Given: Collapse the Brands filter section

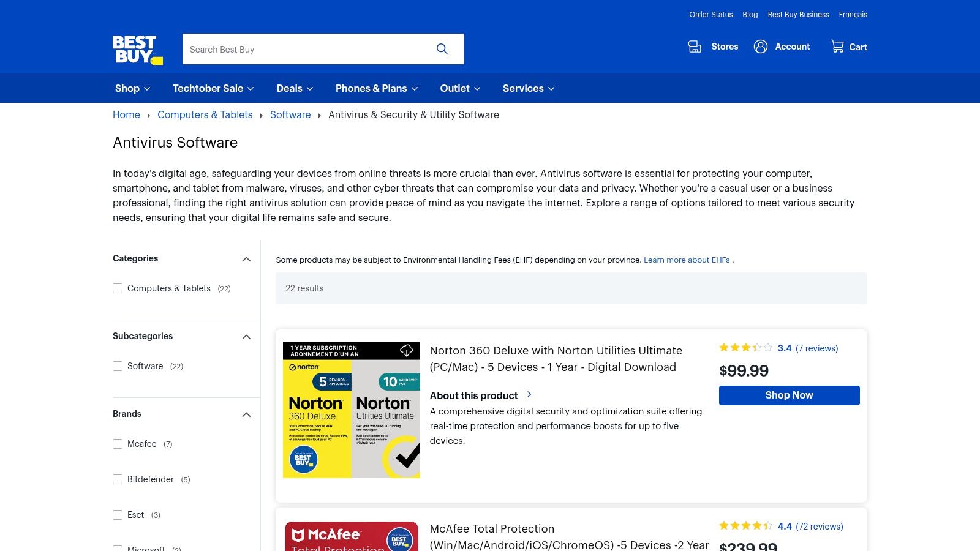Looking at the screenshot, I should [x=246, y=414].
